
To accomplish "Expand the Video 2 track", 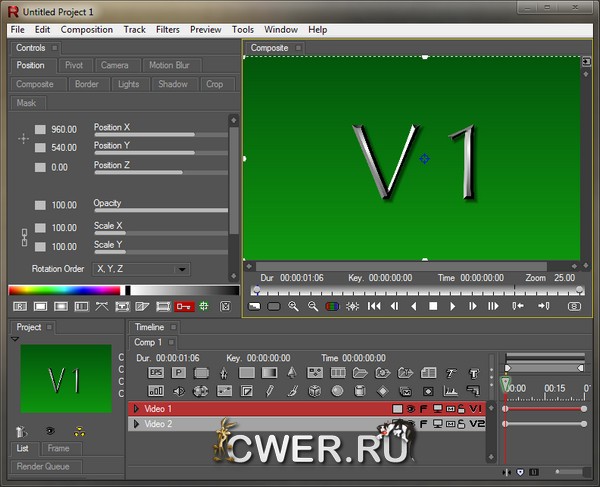I will [x=136, y=424].
